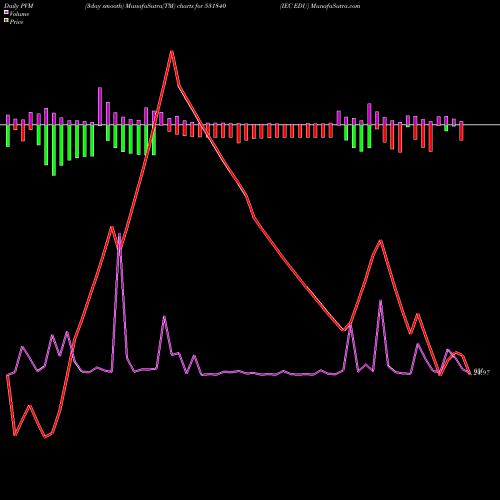The image size is (500, 500).
Task: Click the highest peak of the red price line
Action: [172, 52]
